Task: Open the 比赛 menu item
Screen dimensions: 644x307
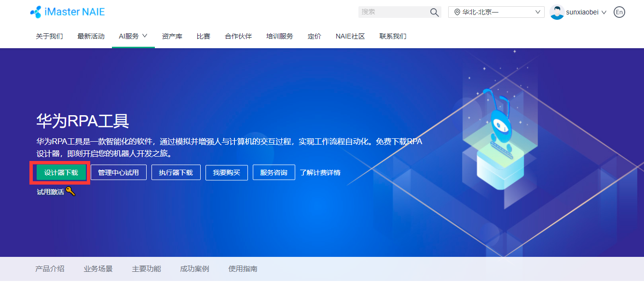Action: [x=204, y=36]
